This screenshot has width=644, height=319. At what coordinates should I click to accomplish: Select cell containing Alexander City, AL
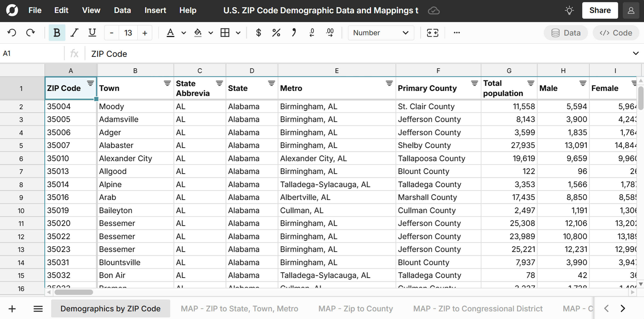coord(336,158)
